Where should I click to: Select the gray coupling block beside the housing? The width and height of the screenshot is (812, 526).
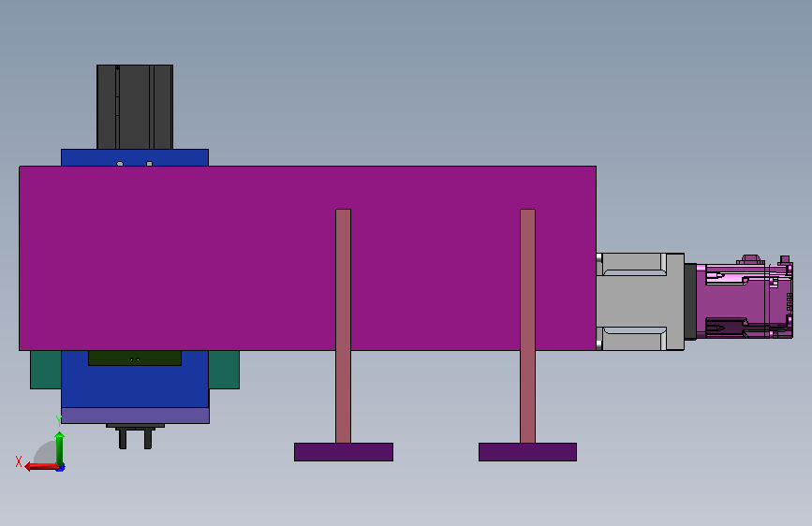pos(640,301)
